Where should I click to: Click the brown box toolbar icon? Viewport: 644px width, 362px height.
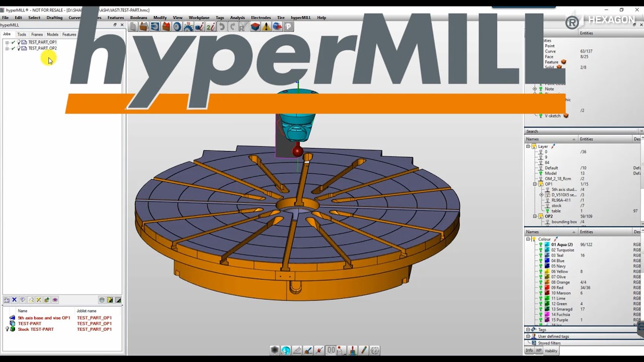(x=144, y=27)
